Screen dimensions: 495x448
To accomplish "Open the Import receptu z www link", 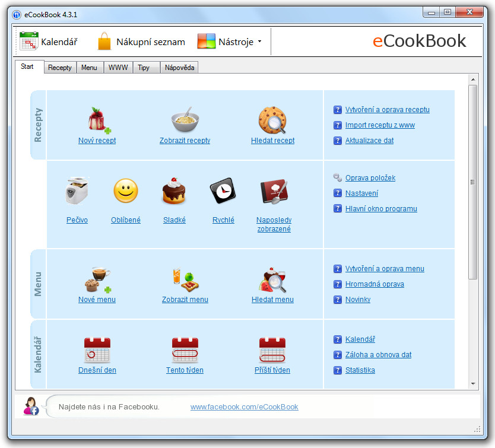I will coord(380,125).
